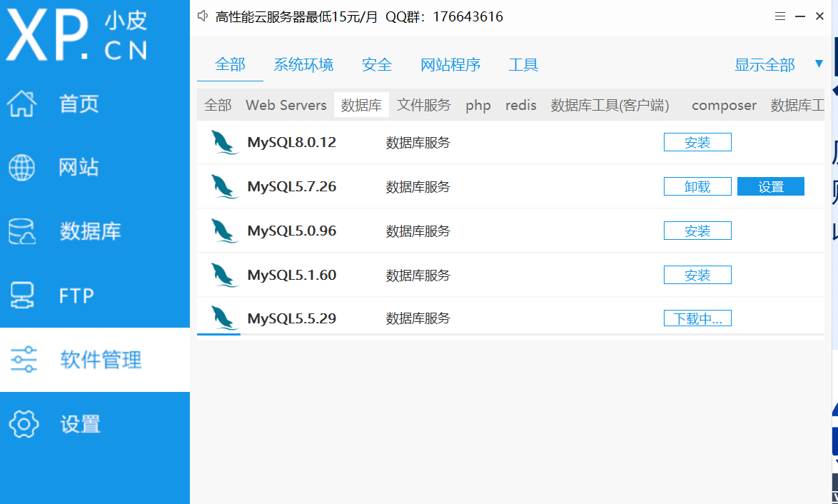This screenshot has height=504, width=838.
Task: Click the MySQL5.5.29 dolphin icon
Action: (x=224, y=318)
